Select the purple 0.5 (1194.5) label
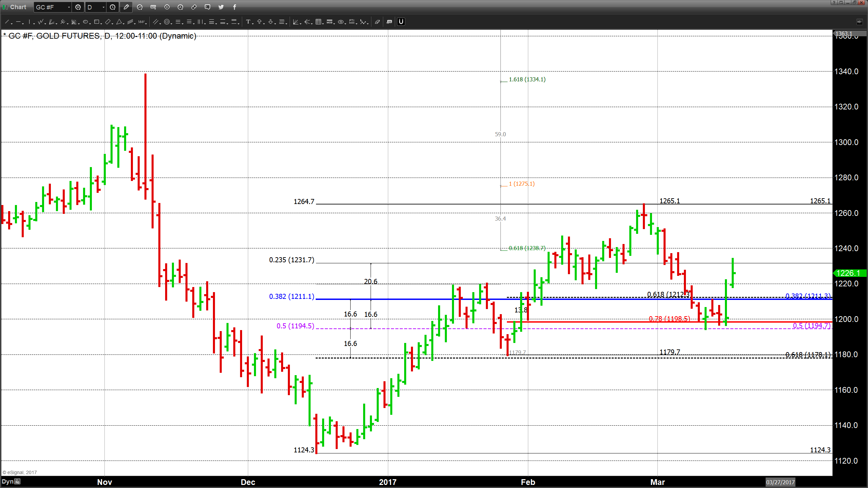The width and height of the screenshot is (868, 488). tap(295, 326)
